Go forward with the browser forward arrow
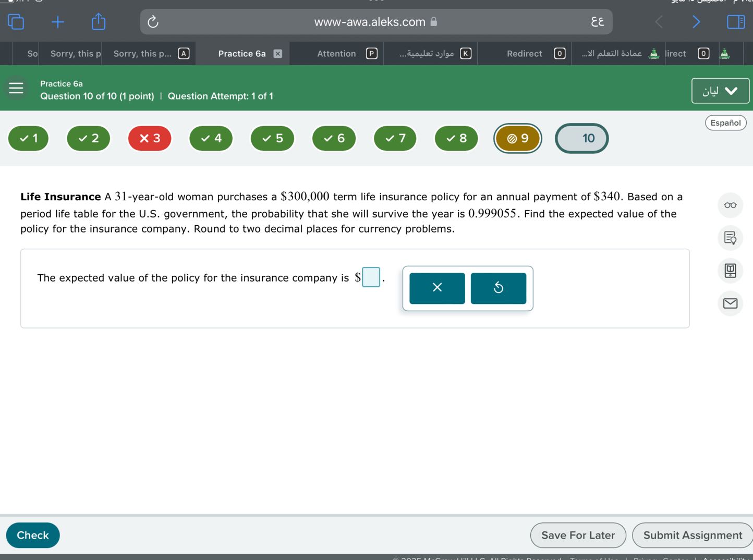This screenshot has height=560, width=753. 696,22
